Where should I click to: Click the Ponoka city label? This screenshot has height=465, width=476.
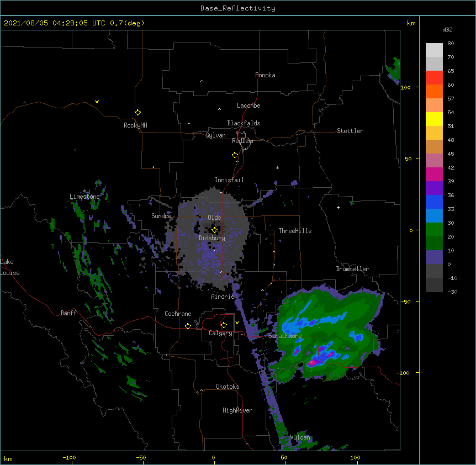(265, 75)
